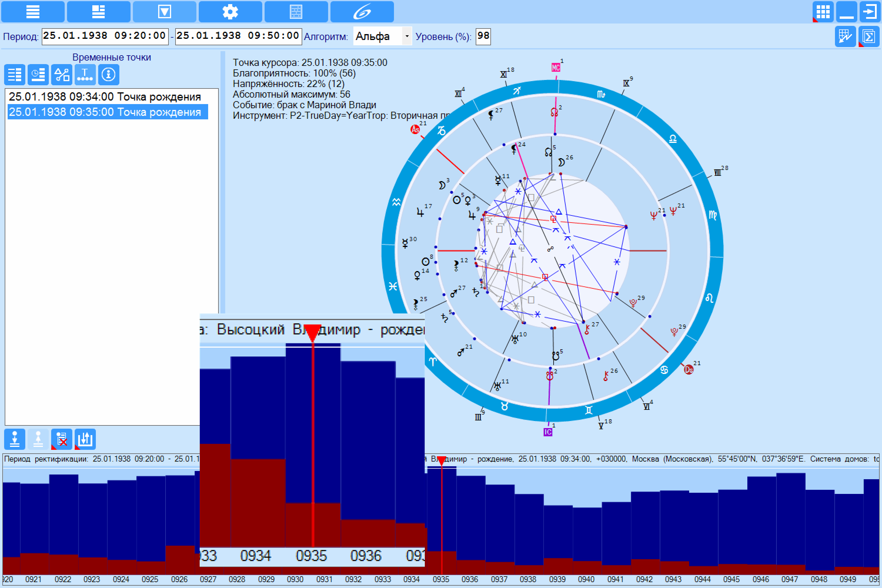
Task: Click the gear settings button
Action: [x=230, y=12]
